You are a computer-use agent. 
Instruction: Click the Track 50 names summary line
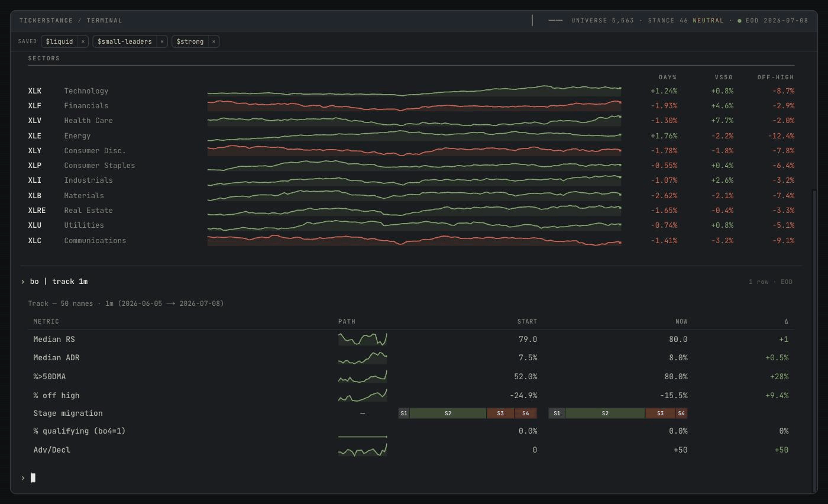(126, 303)
